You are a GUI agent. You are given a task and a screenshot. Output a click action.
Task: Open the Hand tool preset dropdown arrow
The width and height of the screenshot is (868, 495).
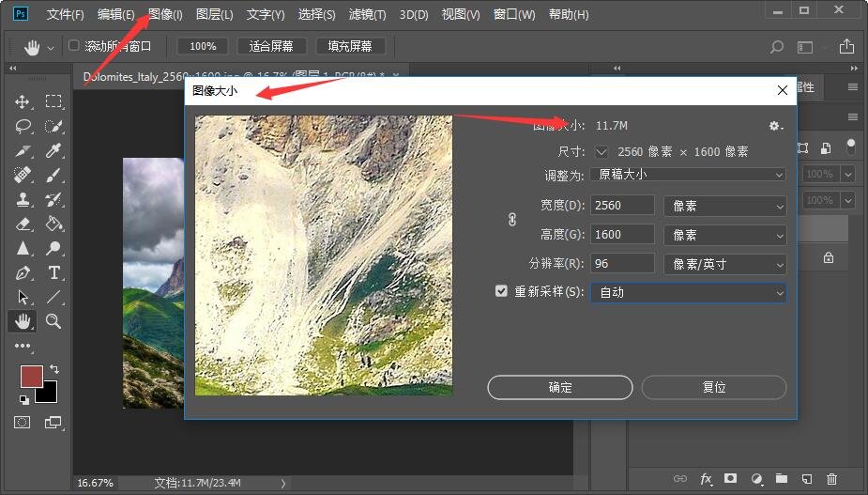tap(51, 48)
